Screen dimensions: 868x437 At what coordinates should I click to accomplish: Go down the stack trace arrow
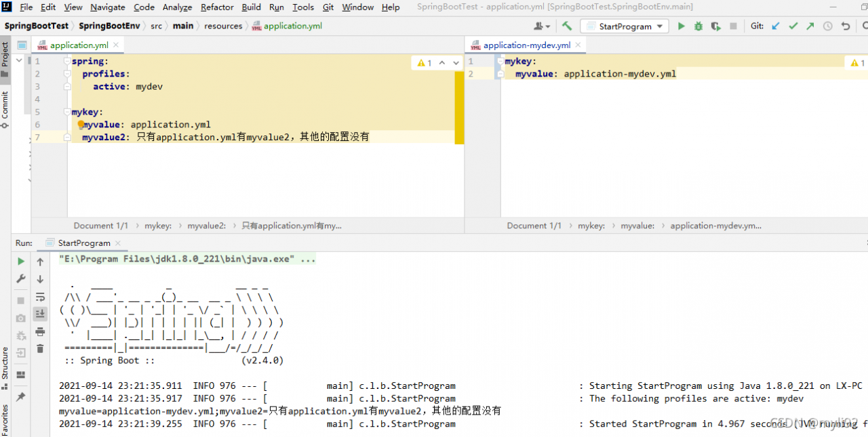coord(40,278)
